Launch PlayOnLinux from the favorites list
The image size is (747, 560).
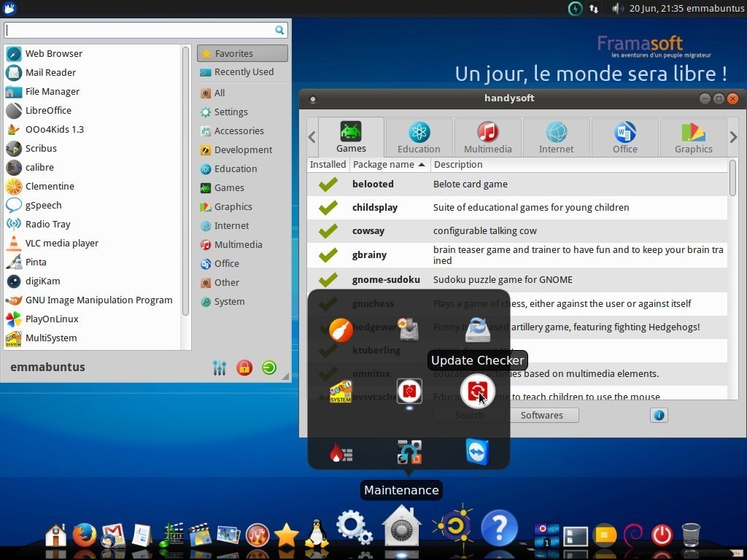pos(93,319)
